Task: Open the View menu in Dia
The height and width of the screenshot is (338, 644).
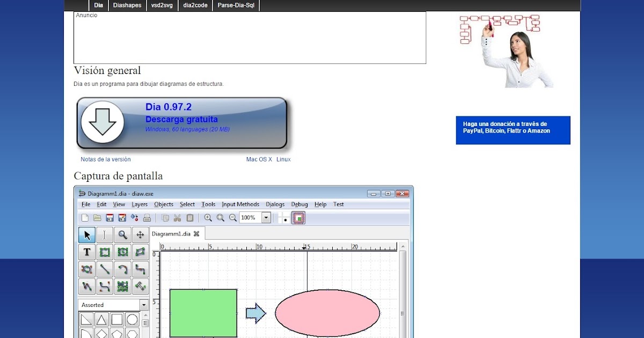Action: 119,204
